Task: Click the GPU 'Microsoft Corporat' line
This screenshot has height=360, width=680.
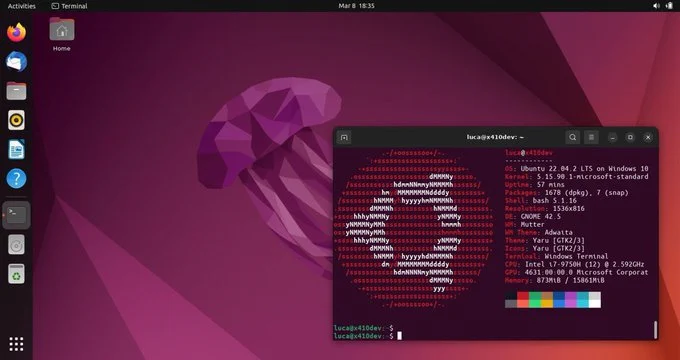Action: [577, 272]
